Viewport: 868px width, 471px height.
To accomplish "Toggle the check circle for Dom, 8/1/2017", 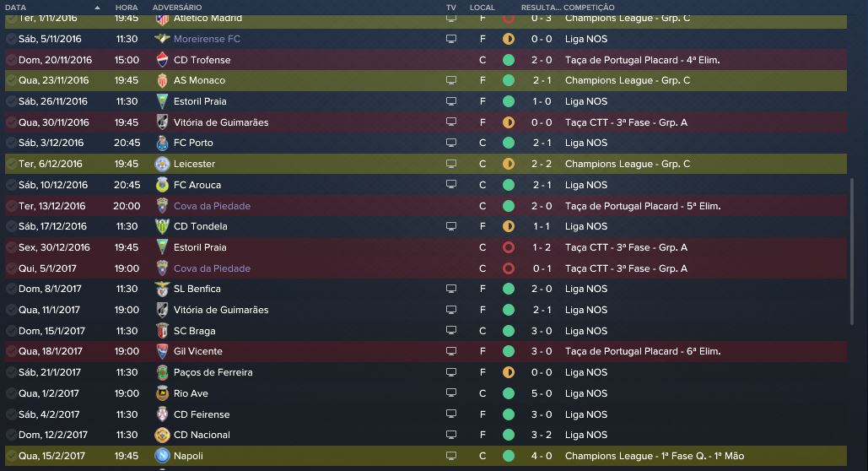I will (11, 289).
